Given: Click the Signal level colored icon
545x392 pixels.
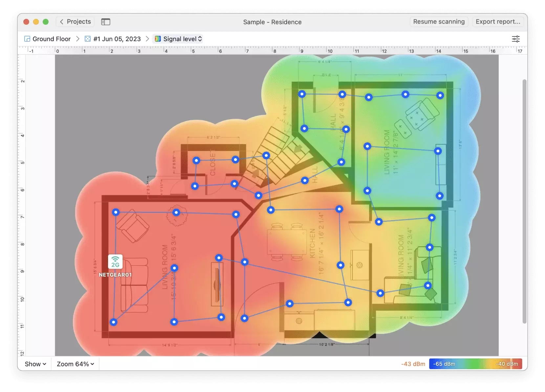Looking at the screenshot, I should click(158, 39).
